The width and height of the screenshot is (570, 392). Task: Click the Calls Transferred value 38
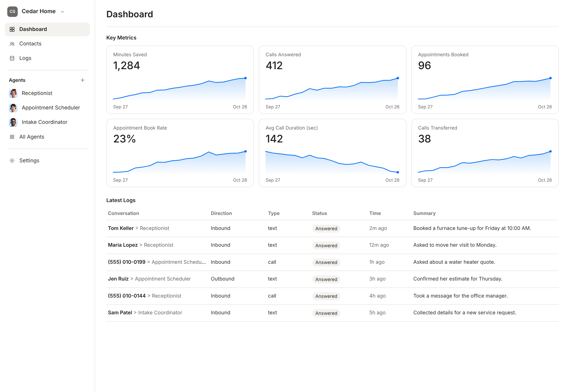425,139
